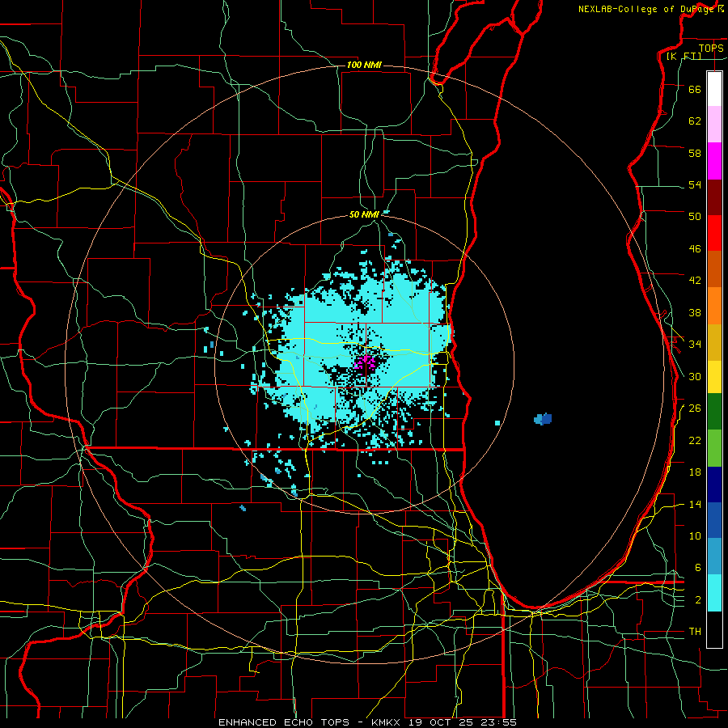Click the light green 22 kft legend swatch
Viewport: 728px width, 728px height.
tap(714, 448)
